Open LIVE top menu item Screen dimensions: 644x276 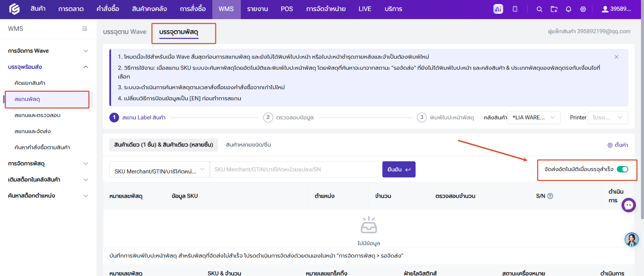[x=365, y=9]
